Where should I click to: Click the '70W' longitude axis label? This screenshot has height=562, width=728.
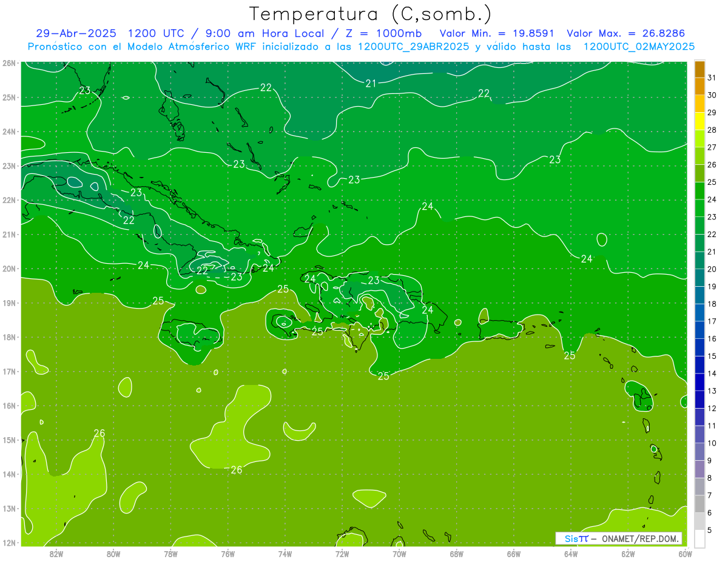click(399, 554)
